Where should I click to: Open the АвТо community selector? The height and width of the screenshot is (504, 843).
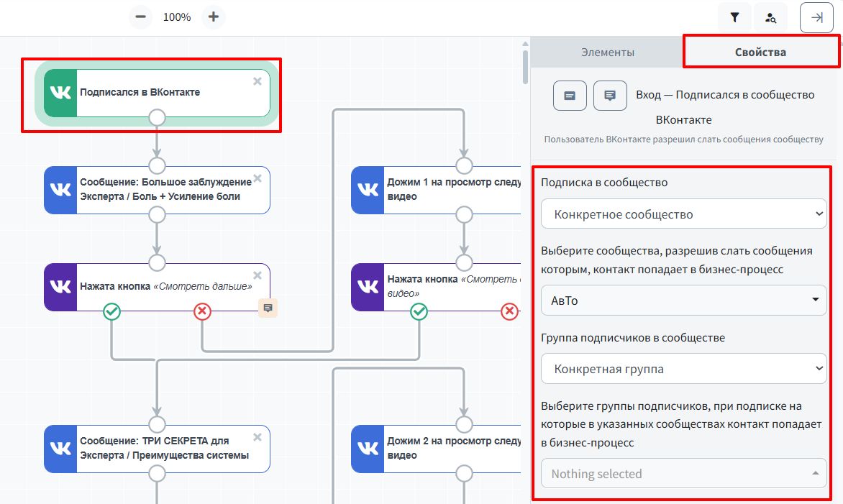tap(684, 301)
